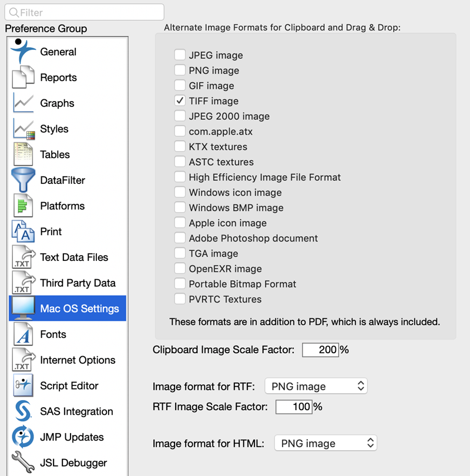Check the Windows BMP image box
The image size is (470, 476).
coord(180,207)
